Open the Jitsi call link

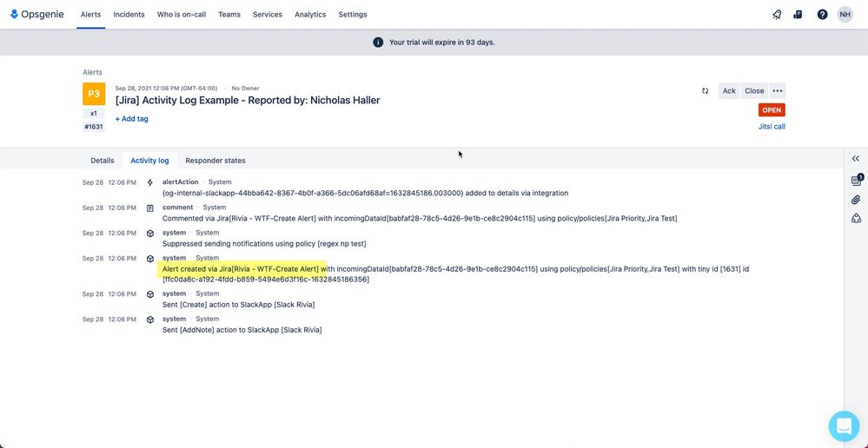click(772, 127)
